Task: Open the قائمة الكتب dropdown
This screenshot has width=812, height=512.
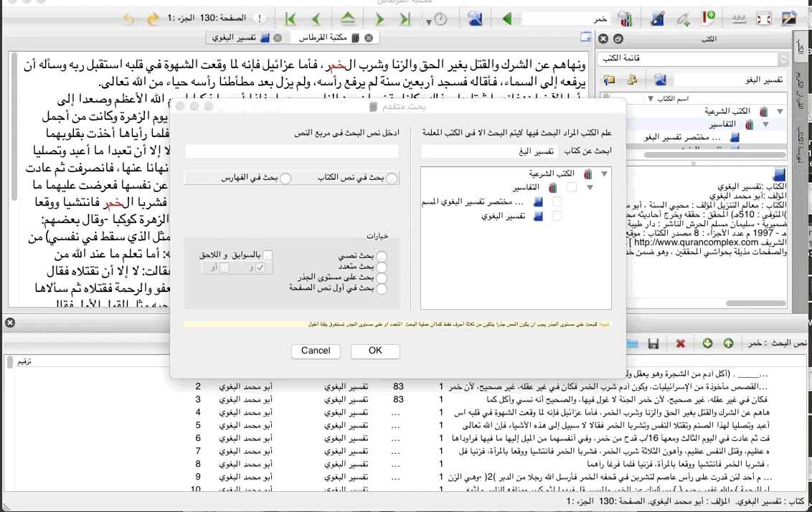Action: (694, 59)
